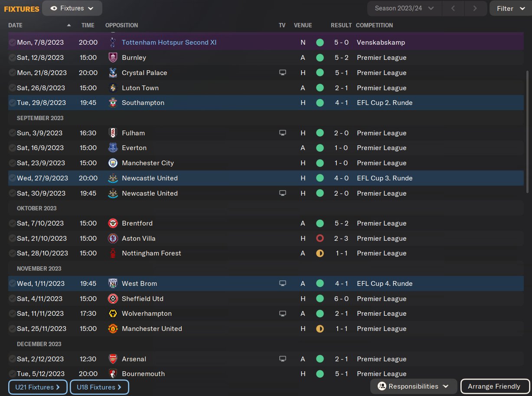Toggle the checkmark on the Sheffield Utd fixture
This screenshot has height=396, width=532.
click(12, 299)
